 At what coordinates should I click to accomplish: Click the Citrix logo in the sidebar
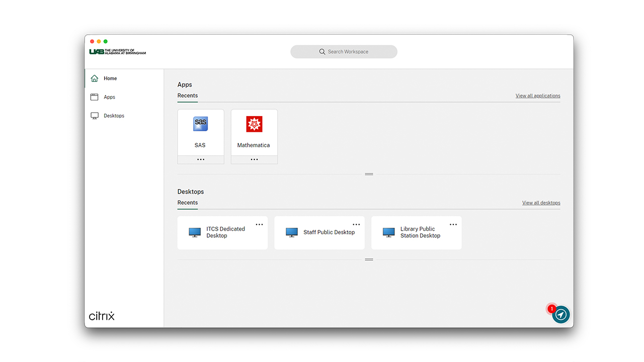pyautogui.click(x=102, y=316)
